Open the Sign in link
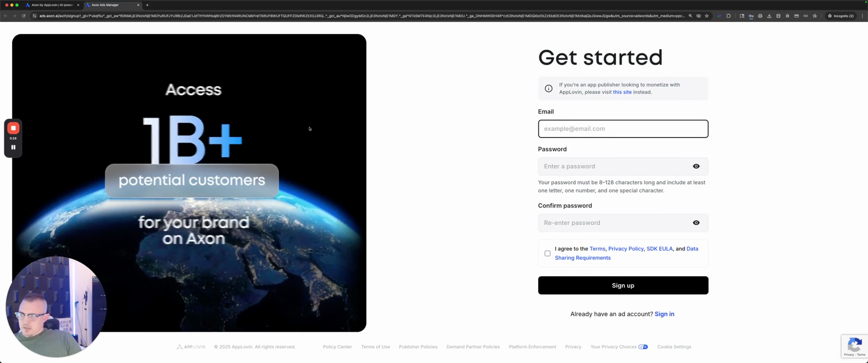The height and width of the screenshot is (363, 868). click(x=664, y=314)
